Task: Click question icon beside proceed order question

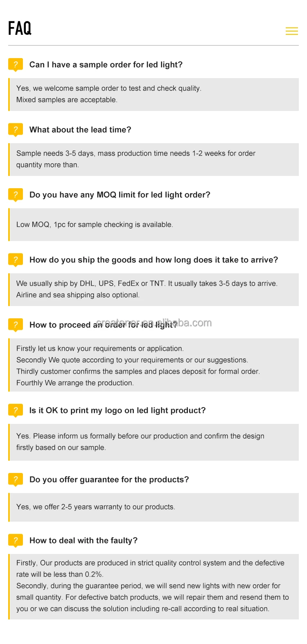Action: [x=16, y=324]
